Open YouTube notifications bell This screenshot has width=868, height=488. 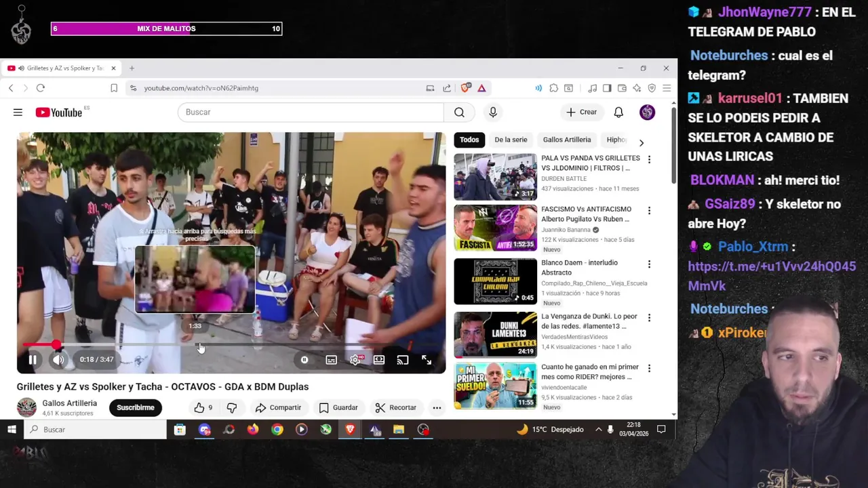click(618, 113)
